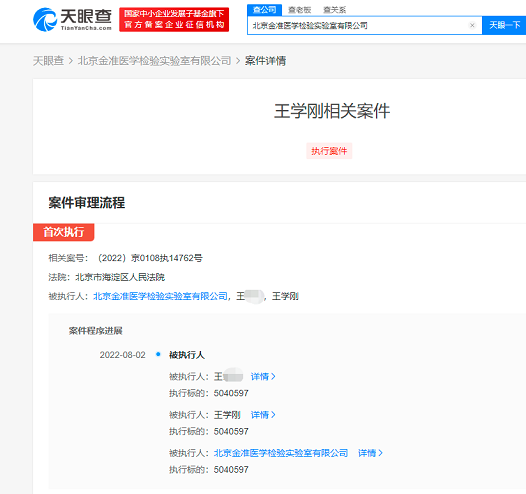Open company link in case progress list
This screenshot has width=526, height=494.
pyautogui.click(x=281, y=453)
